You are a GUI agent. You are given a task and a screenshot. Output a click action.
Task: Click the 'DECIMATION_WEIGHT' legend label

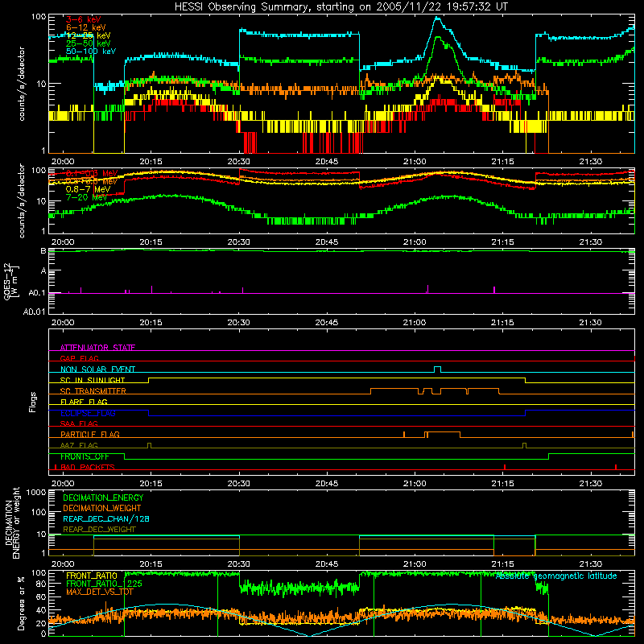pyautogui.click(x=102, y=508)
